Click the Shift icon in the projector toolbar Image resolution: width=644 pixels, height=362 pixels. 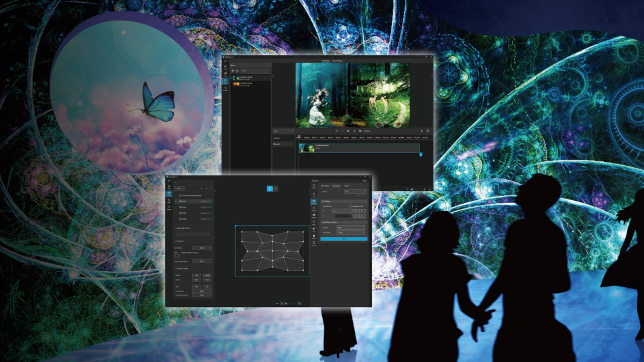tap(314, 194)
